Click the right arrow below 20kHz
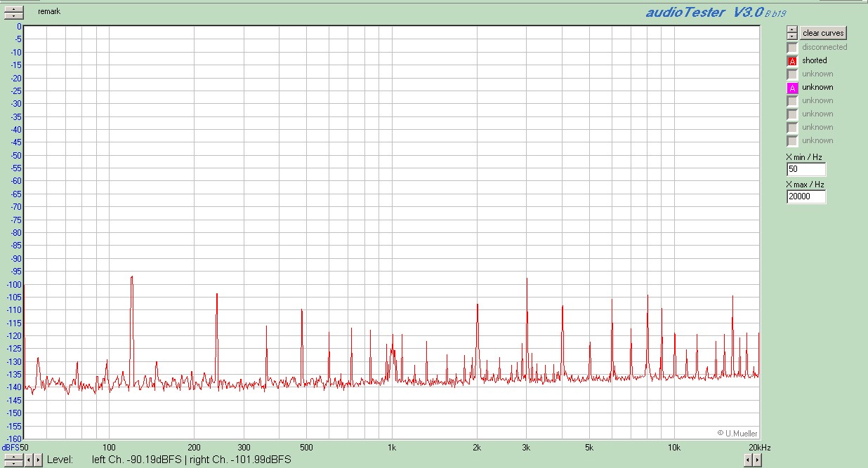The height and width of the screenshot is (468, 868). (757, 460)
